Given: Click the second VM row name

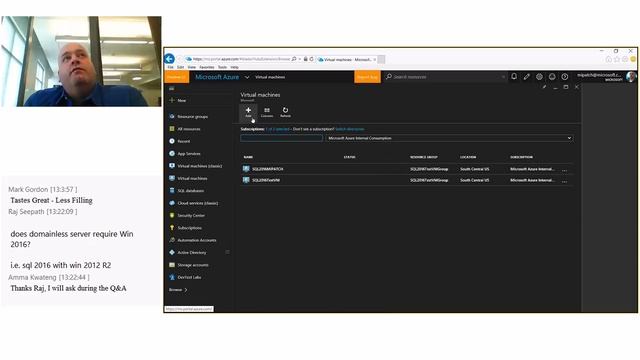Looking at the screenshot, I should [x=266, y=180].
